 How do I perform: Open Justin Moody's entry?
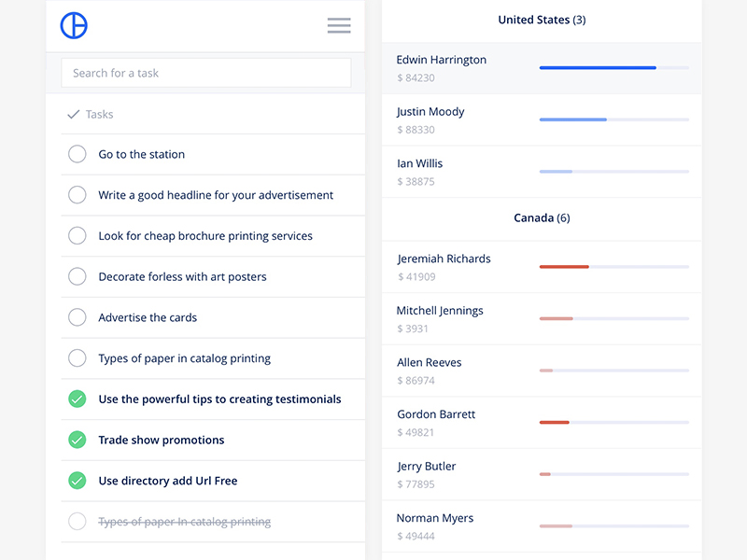pyautogui.click(x=430, y=112)
